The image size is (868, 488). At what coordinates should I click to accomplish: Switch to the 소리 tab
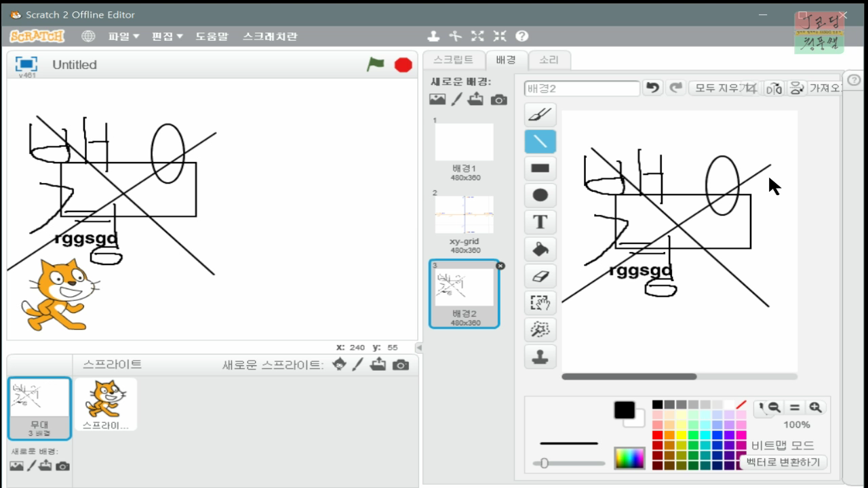pyautogui.click(x=549, y=60)
